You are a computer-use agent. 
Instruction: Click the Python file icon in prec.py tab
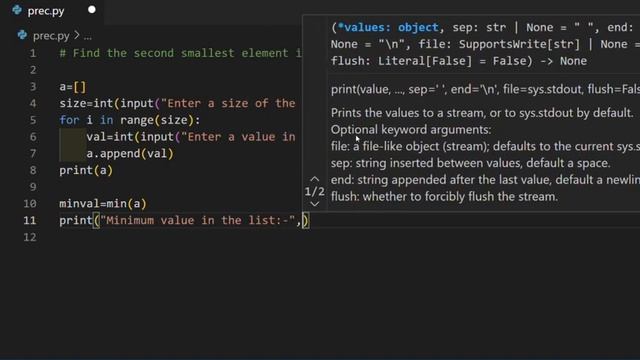[x=17, y=10]
